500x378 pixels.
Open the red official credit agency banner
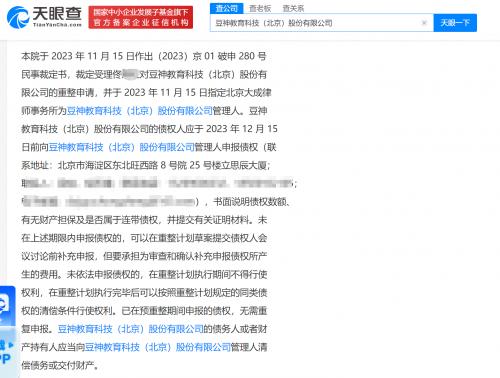(x=141, y=17)
